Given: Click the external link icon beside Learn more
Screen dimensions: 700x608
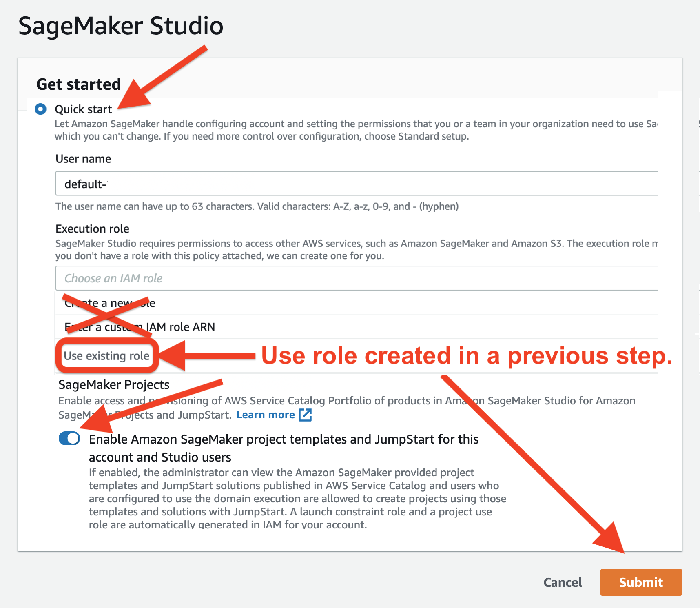Looking at the screenshot, I should pyautogui.click(x=306, y=415).
